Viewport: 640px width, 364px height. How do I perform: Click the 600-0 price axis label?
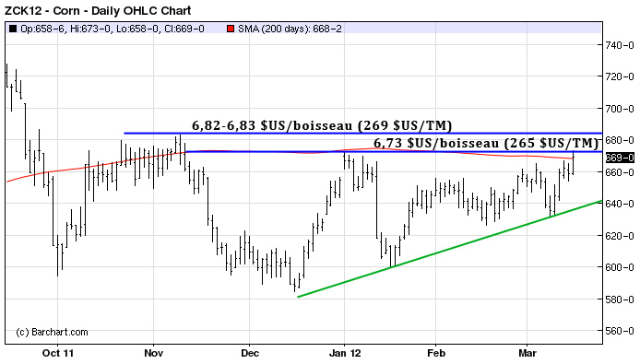point(620,267)
